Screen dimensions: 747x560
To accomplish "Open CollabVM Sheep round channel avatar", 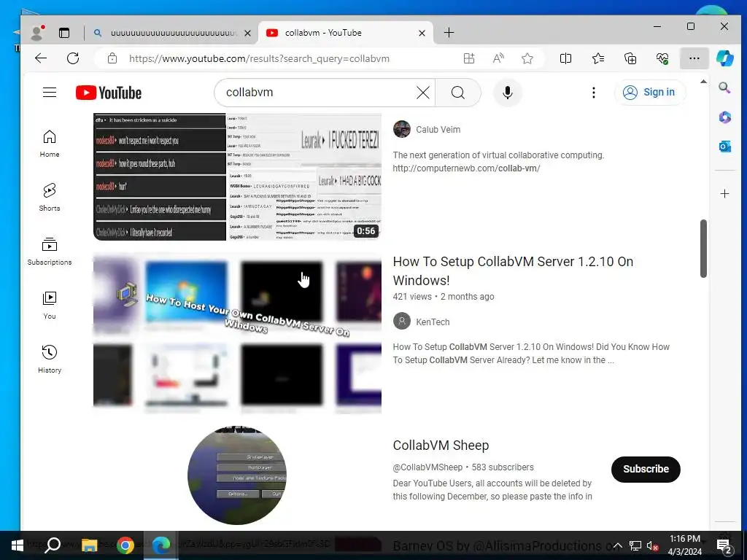I will (237, 475).
